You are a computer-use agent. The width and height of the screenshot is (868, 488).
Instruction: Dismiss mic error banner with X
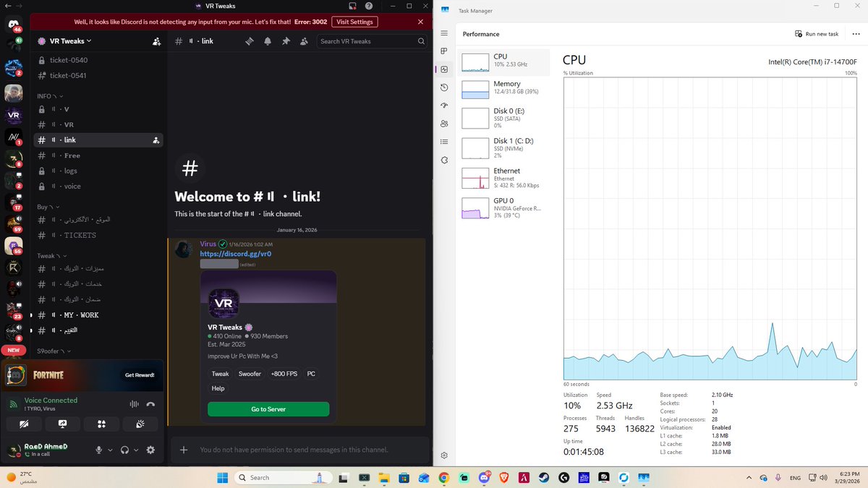click(420, 22)
